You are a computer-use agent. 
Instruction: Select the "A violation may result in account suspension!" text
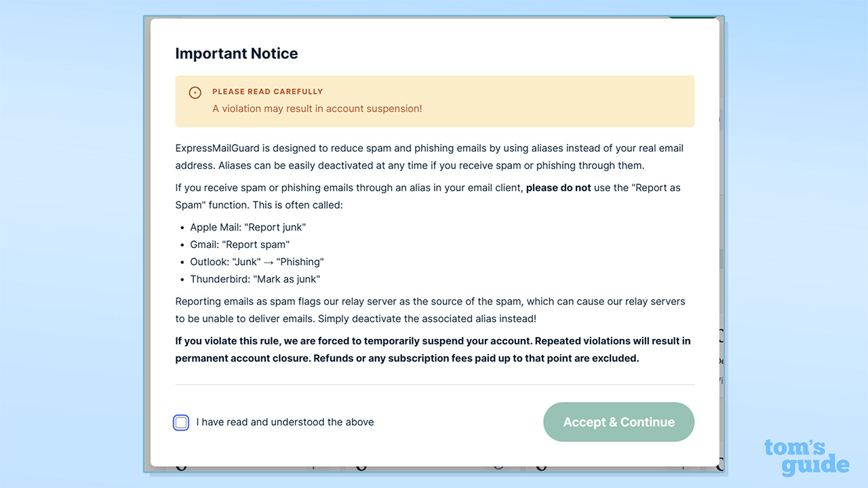pyautogui.click(x=317, y=108)
